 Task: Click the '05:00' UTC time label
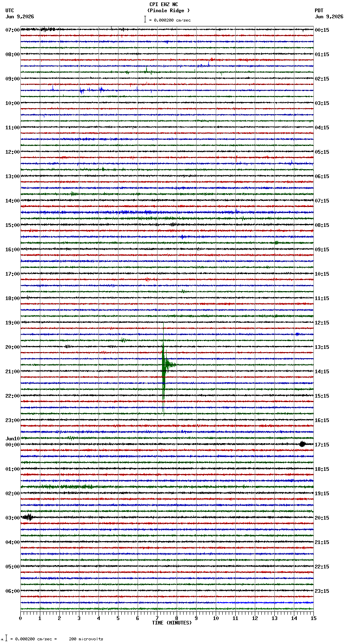coord(13,567)
